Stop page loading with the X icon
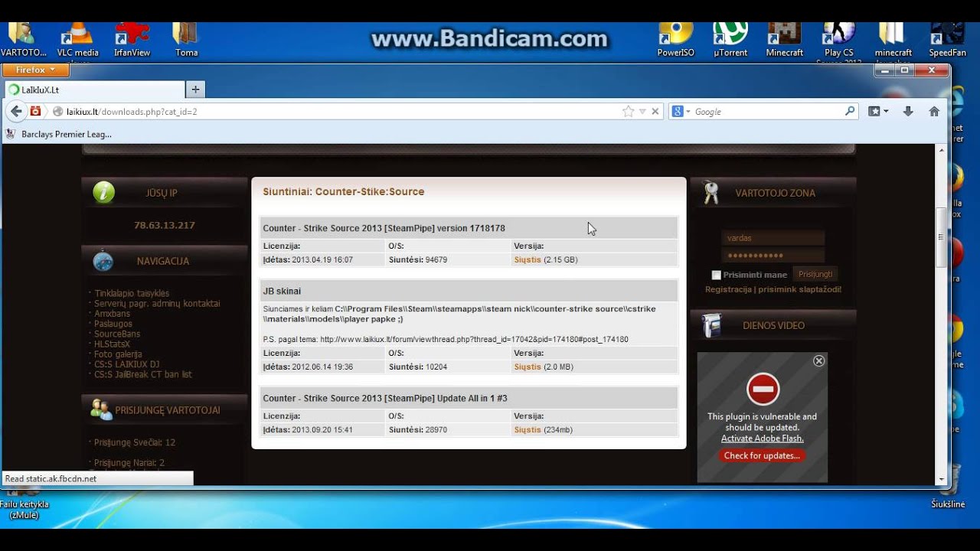Screen dimensions: 980x551 pos(655,112)
